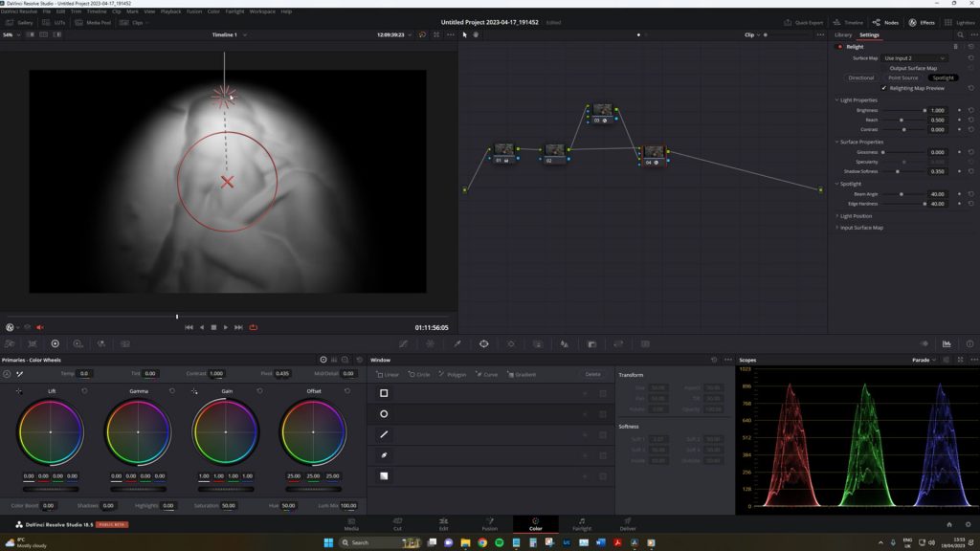
Task: Open the Blur palette icon
Action: (565, 343)
